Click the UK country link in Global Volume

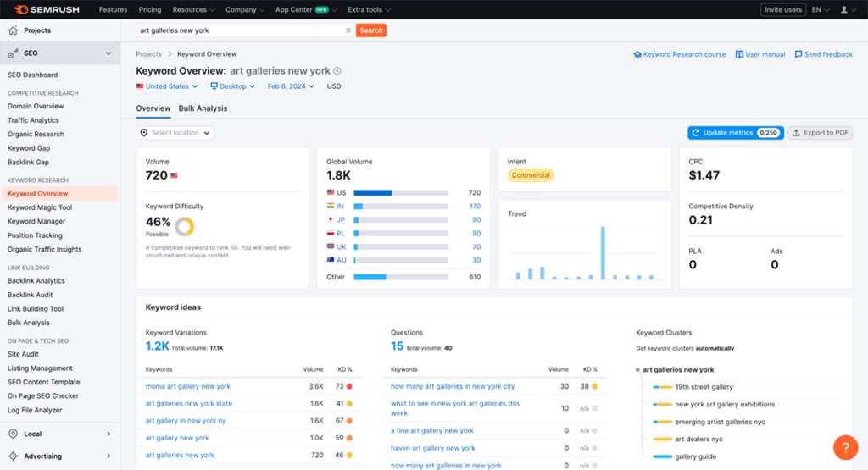click(x=342, y=247)
